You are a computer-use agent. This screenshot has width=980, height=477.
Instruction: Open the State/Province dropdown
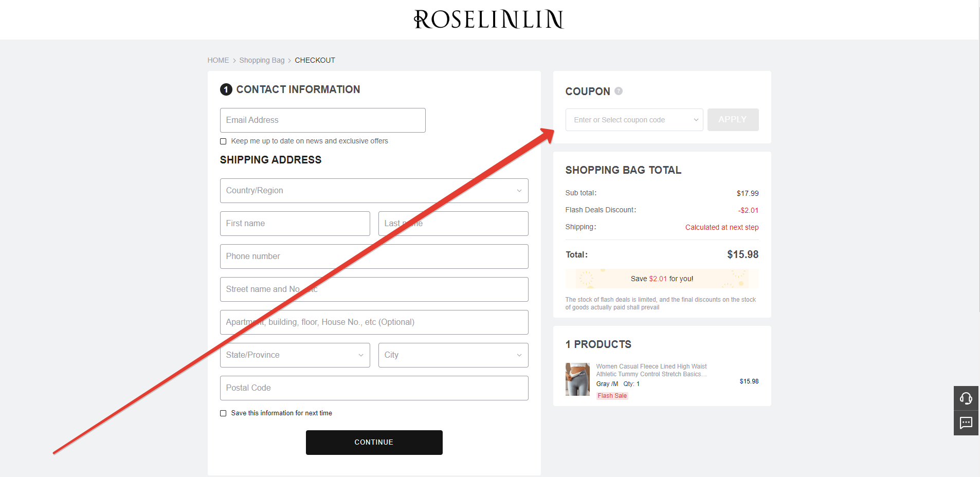(x=295, y=355)
